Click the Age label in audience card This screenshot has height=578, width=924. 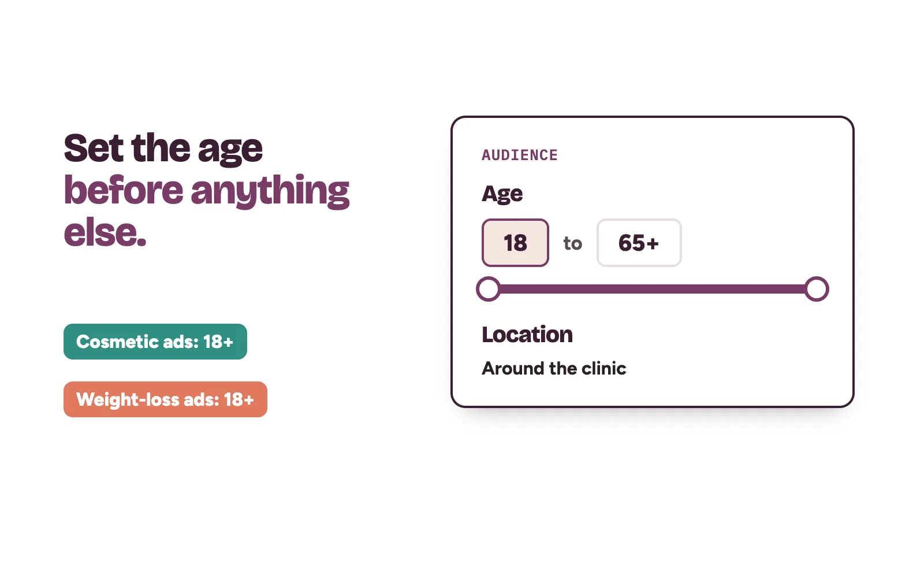[x=502, y=194]
